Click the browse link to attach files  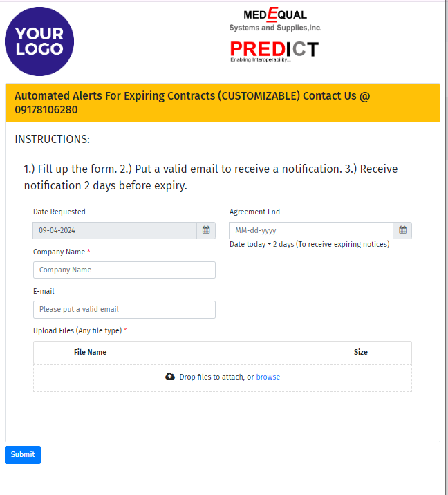coord(268,377)
